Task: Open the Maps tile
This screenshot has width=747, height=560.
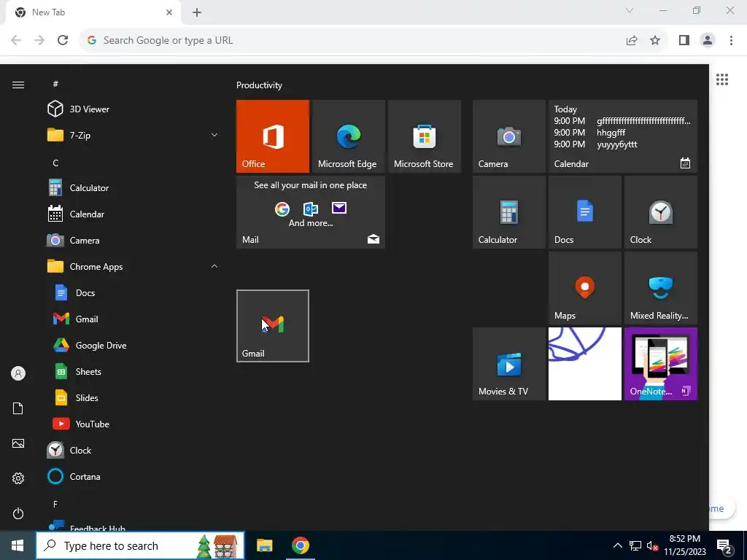Action: pyautogui.click(x=584, y=288)
